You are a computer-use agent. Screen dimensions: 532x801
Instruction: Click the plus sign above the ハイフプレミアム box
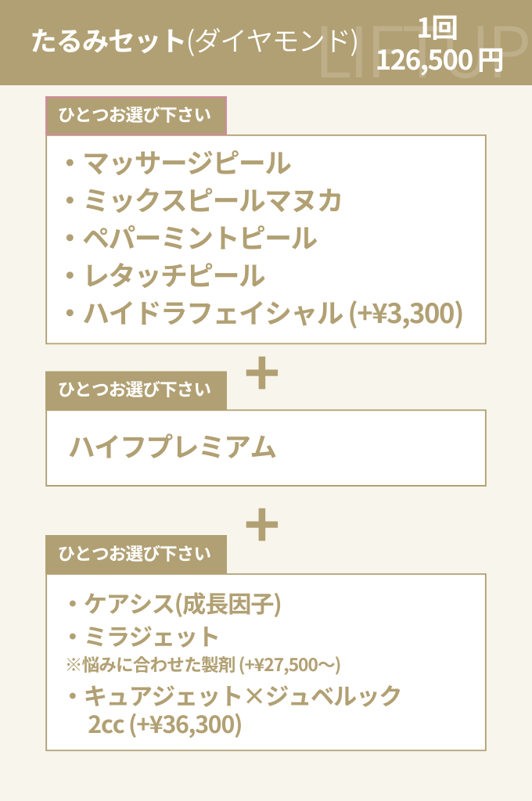point(262,373)
